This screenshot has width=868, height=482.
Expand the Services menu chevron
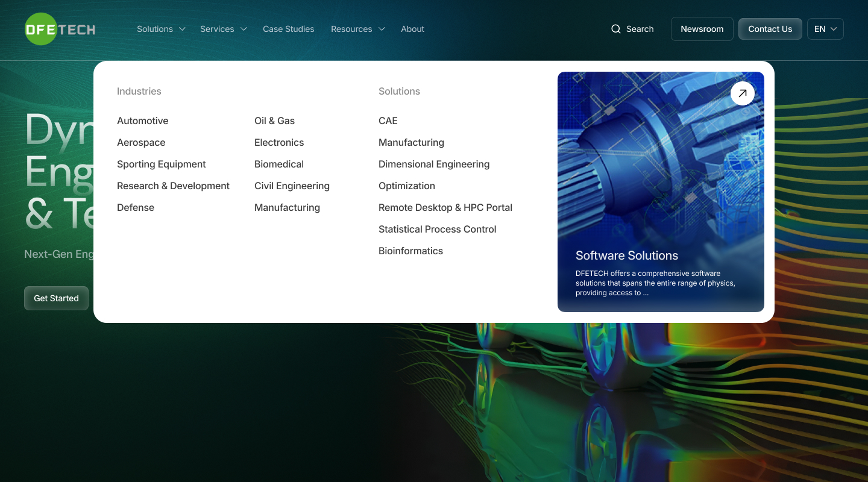coord(244,29)
